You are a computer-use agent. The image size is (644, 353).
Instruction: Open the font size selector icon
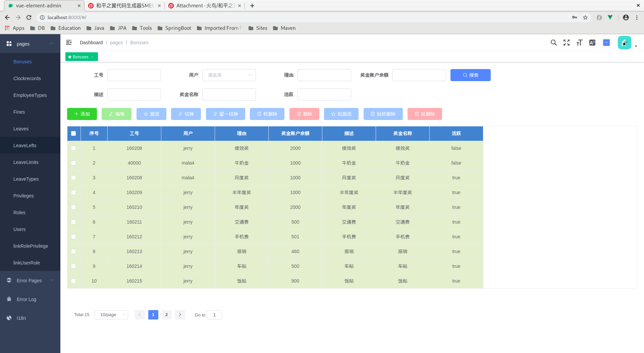579,43
